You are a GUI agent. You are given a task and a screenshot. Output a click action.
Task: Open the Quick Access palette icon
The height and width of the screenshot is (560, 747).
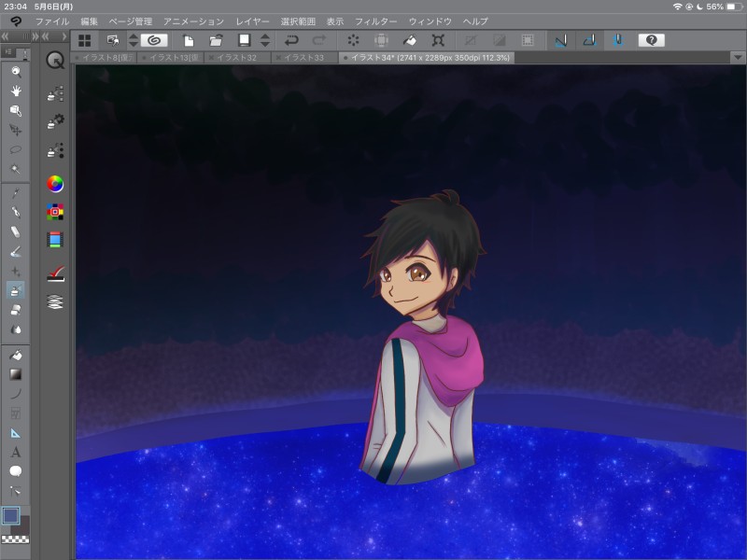55,61
